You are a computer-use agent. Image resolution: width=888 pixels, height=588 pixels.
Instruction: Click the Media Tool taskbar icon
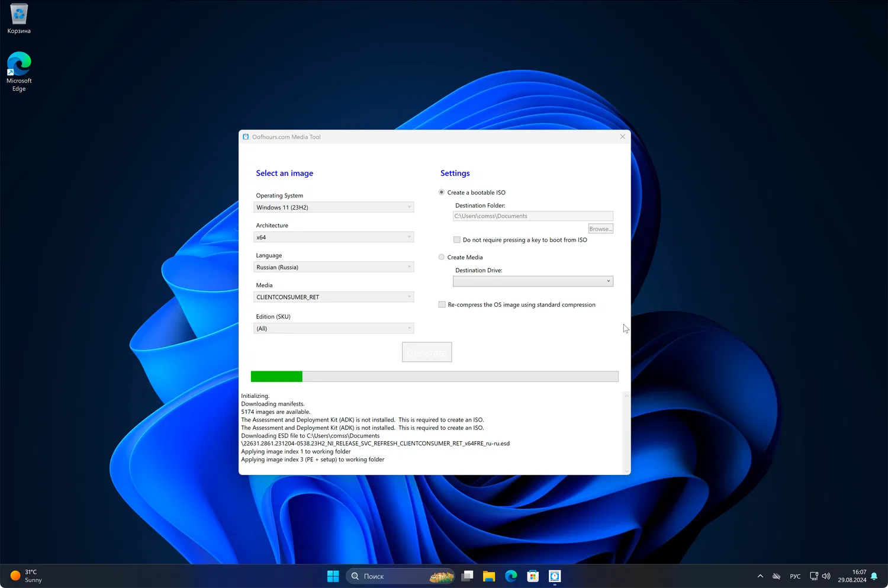[555, 576]
